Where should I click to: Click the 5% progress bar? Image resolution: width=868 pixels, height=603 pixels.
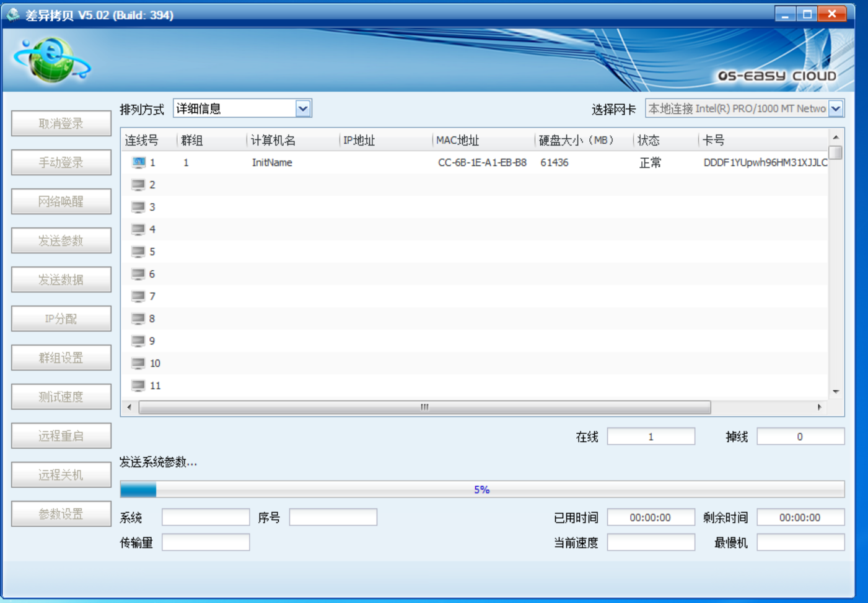tap(481, 490)
